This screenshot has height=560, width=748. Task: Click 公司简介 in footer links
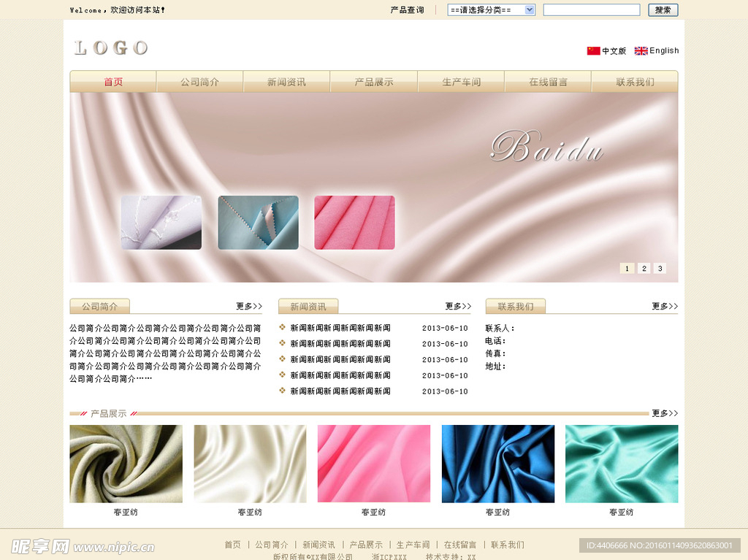tap(272, 545)
